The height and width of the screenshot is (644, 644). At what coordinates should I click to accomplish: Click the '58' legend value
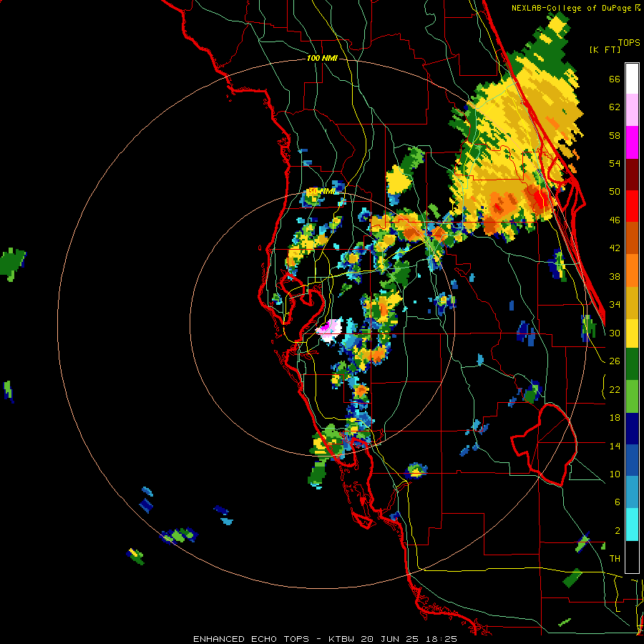click(x=615, y=135)
